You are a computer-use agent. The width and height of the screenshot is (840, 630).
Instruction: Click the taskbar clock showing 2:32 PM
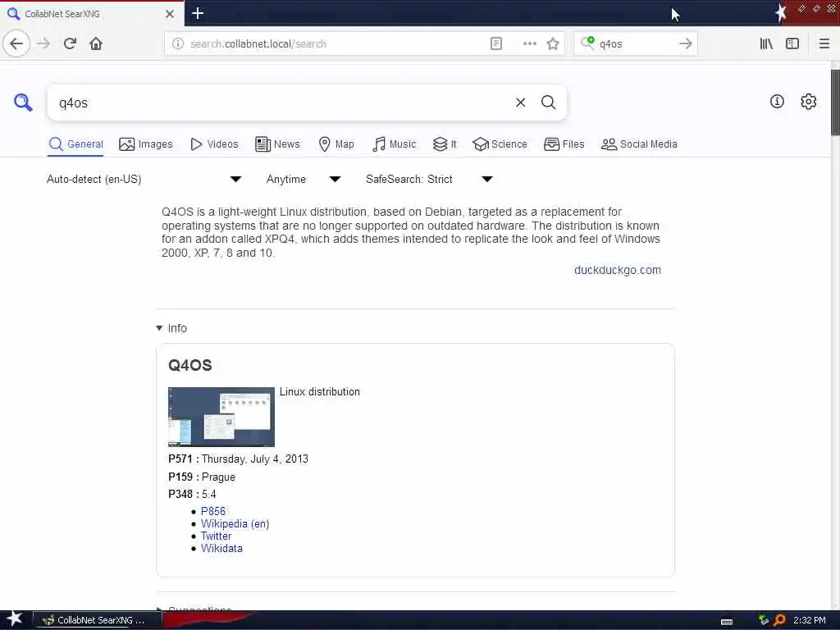[x=809, y=620]
